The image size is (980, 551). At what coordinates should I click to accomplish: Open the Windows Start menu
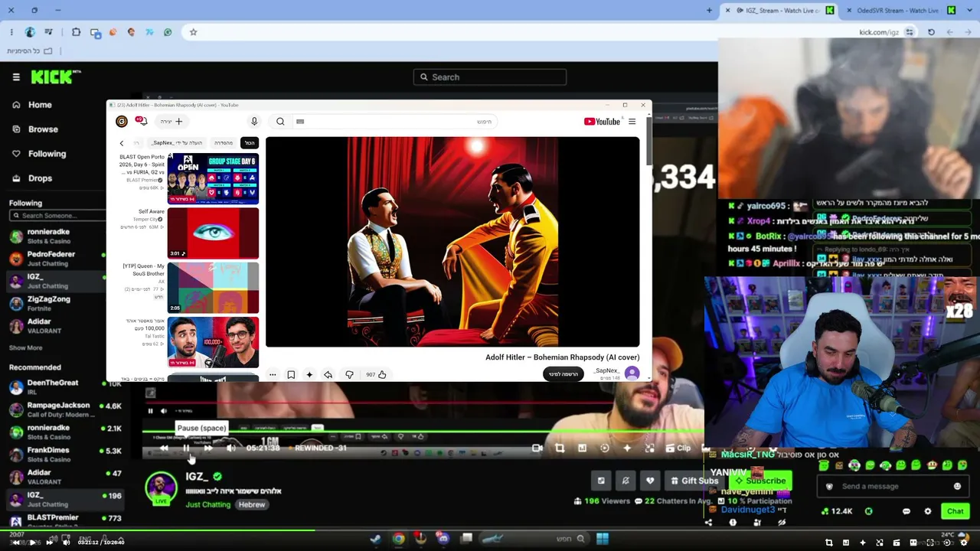[x=603, y=539]
